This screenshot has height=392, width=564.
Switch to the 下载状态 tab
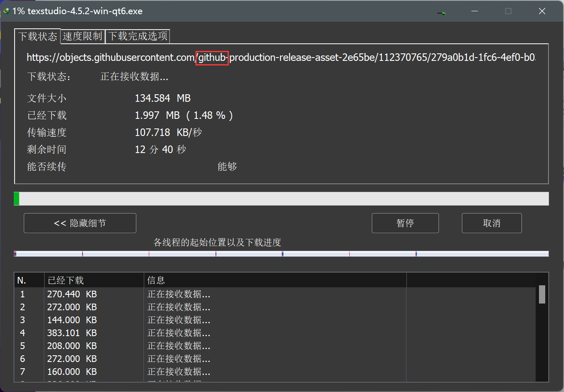pos(38,36)
